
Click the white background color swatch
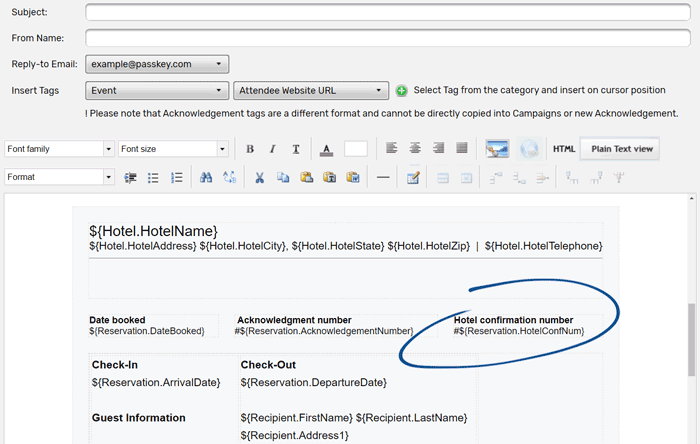[356, 149]
